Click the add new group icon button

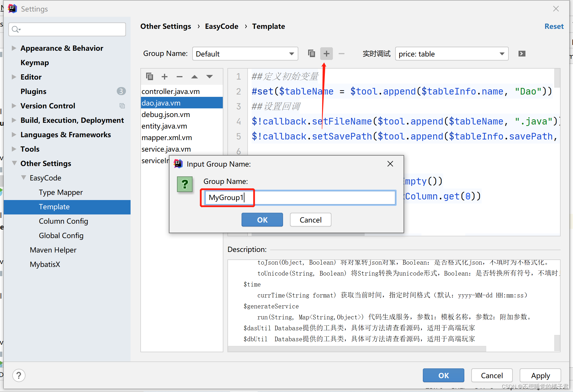(x=327, y=54)
